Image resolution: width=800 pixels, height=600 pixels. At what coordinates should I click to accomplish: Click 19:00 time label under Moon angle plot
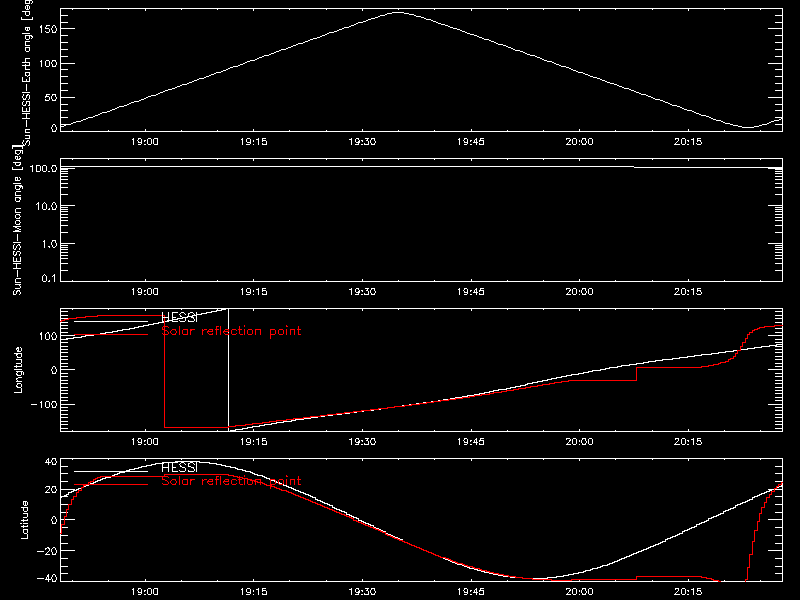pos(145,292)
